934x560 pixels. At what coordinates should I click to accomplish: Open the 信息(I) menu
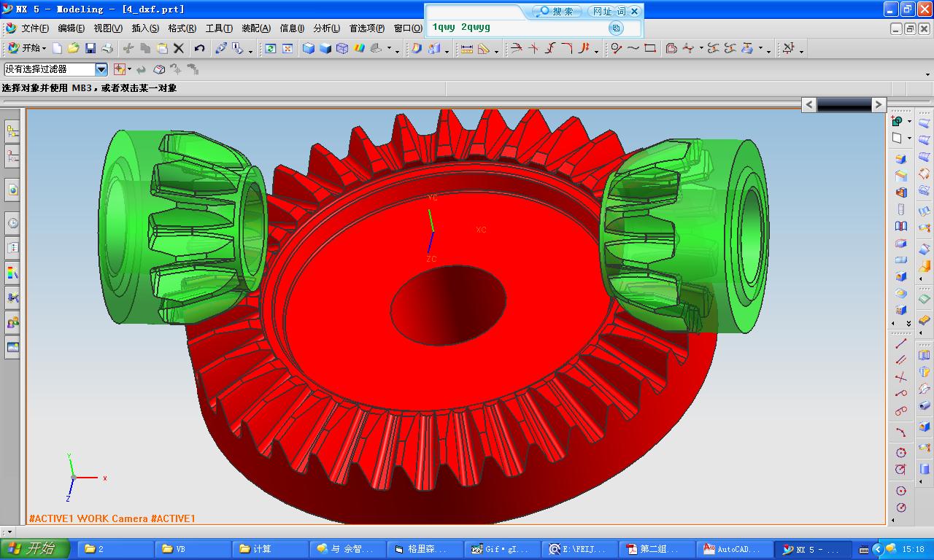(292, 28)
